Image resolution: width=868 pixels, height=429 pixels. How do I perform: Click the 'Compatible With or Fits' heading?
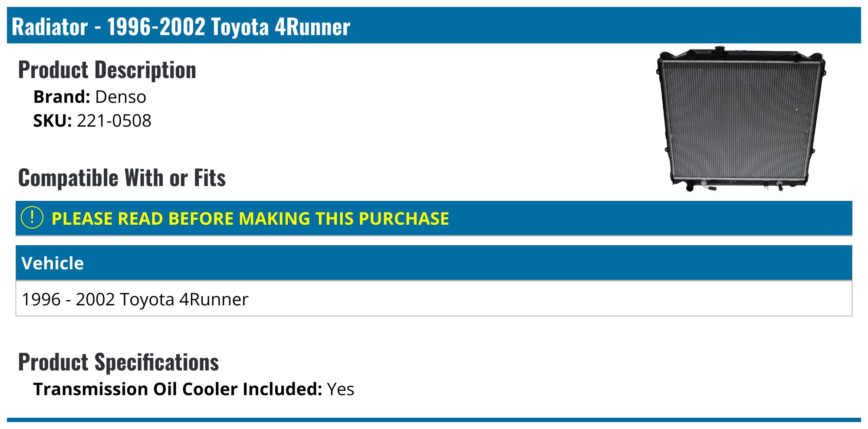pos(122,178)
